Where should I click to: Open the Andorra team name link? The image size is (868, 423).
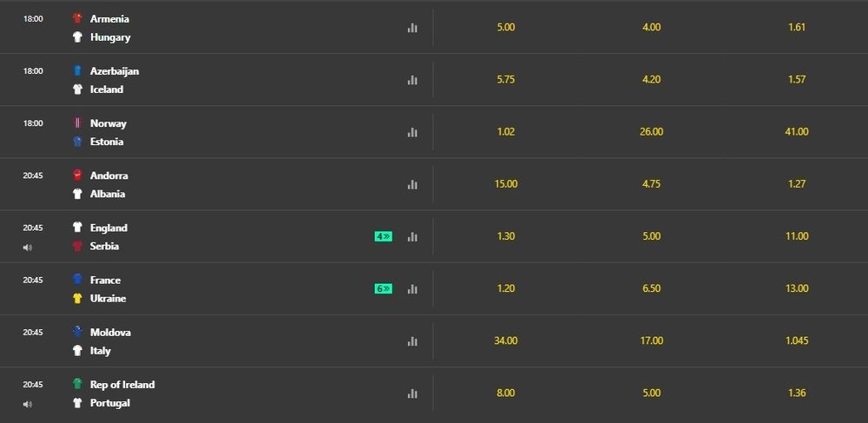108,175
